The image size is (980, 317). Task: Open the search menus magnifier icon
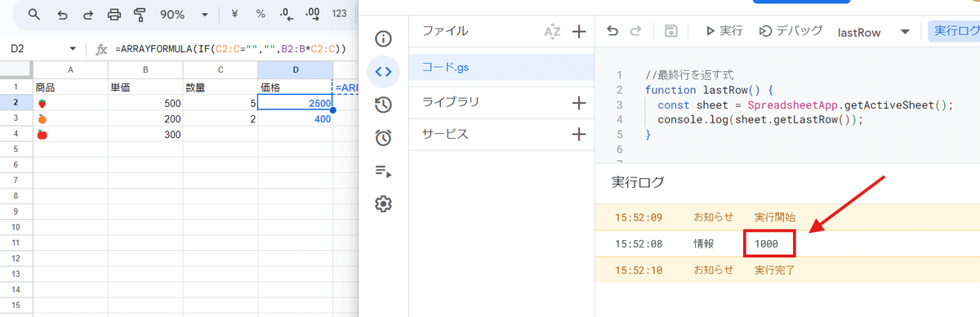[x=34, y=15]
